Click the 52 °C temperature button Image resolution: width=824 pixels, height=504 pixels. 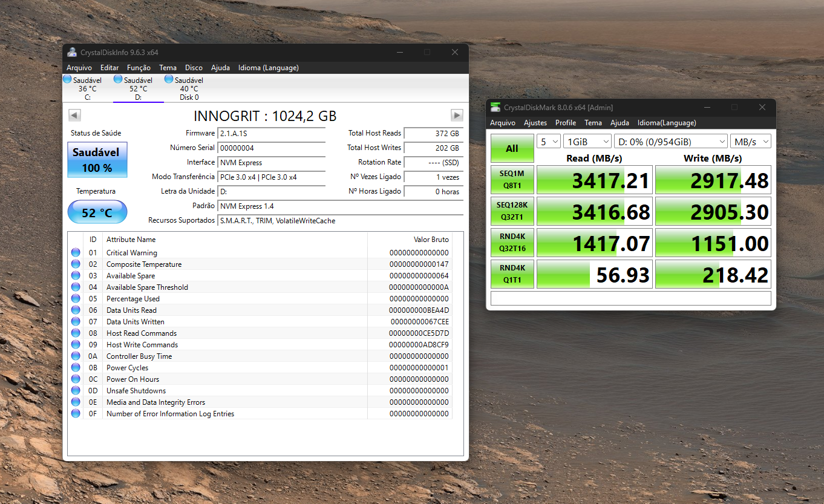pos(97,212)
